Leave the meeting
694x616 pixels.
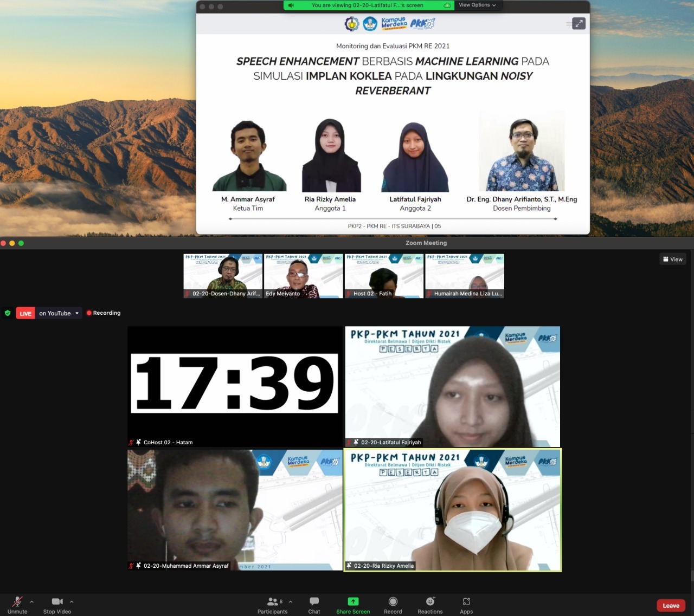(x=671, y=606)
